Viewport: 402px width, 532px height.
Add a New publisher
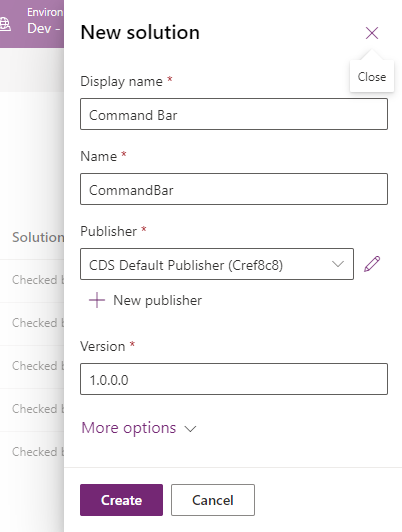click(x=145, y=300)
